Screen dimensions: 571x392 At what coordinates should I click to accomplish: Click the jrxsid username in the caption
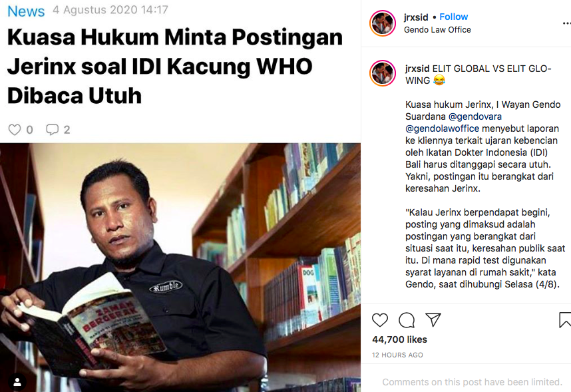(417, 69)
